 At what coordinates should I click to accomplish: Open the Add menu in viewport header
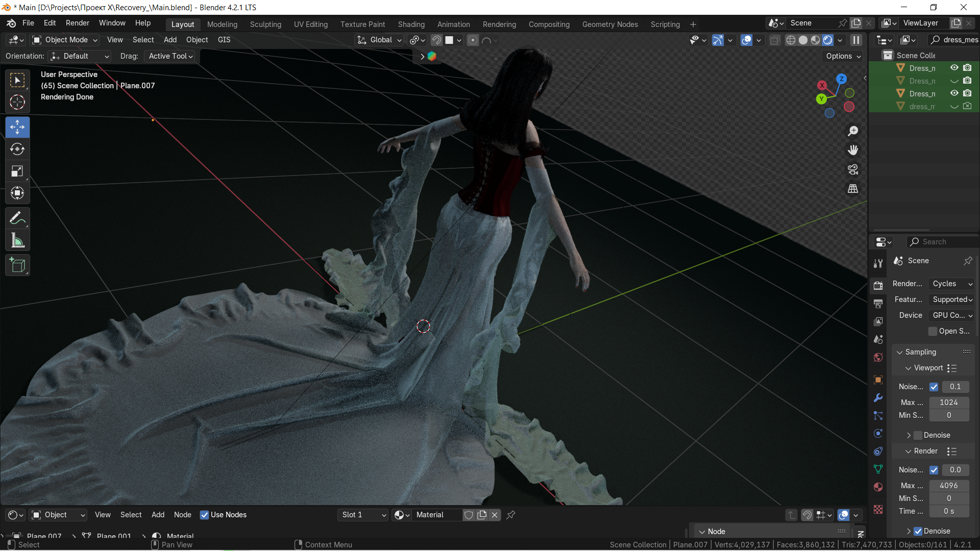[x=170, y=40]
